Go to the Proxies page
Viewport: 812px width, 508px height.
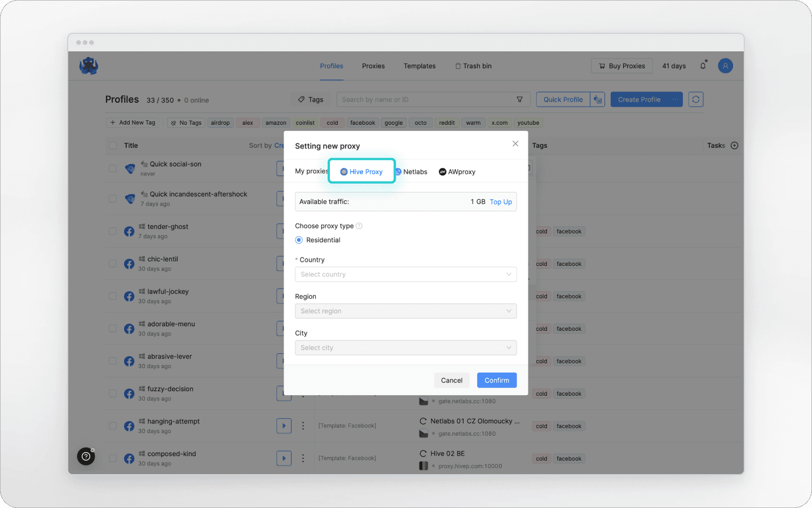[x=373, y=66]
